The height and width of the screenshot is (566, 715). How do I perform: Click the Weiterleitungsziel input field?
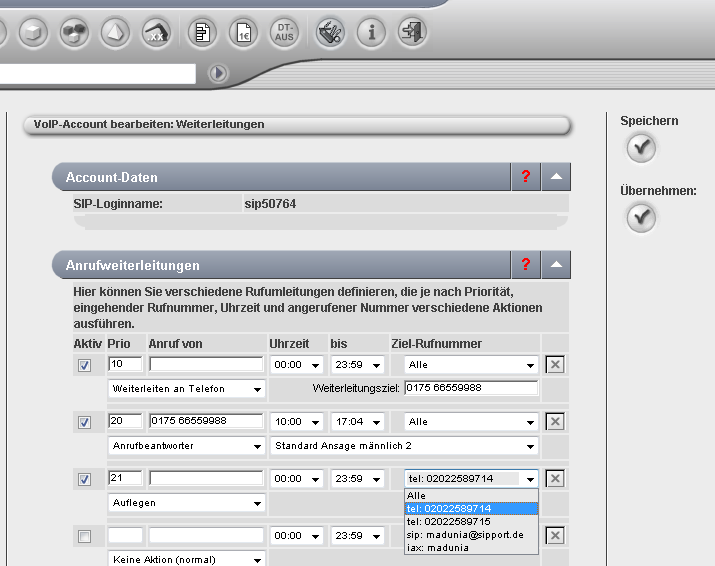471,388
